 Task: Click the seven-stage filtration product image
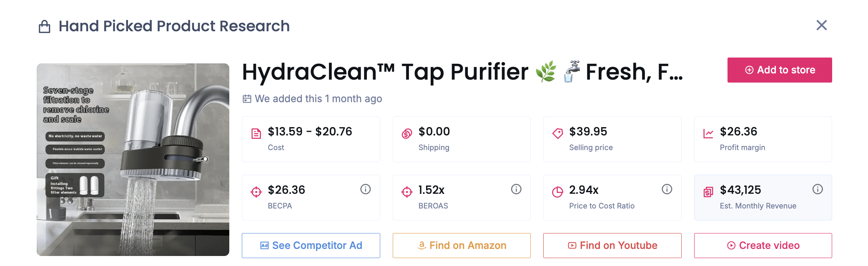133,159
